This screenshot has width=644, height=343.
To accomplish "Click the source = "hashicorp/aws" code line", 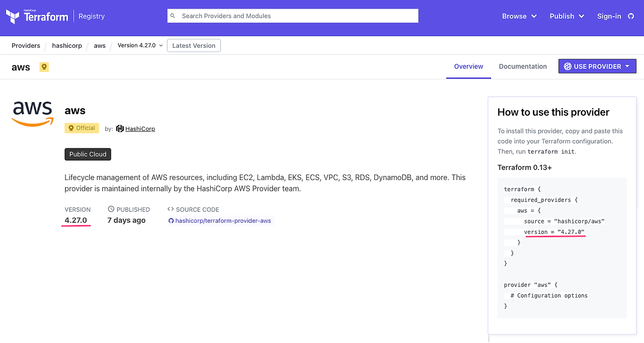I will 564,221.
